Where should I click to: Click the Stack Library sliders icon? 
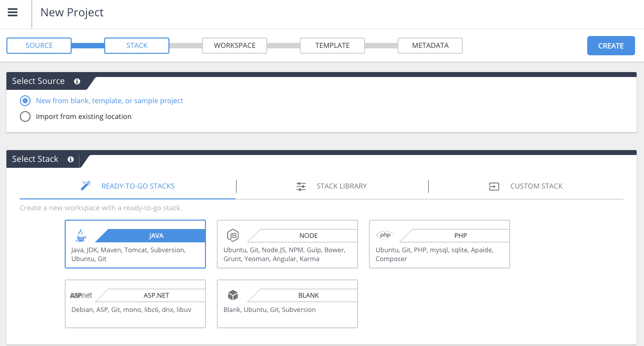pyautogui.click(x=301, y=186)
